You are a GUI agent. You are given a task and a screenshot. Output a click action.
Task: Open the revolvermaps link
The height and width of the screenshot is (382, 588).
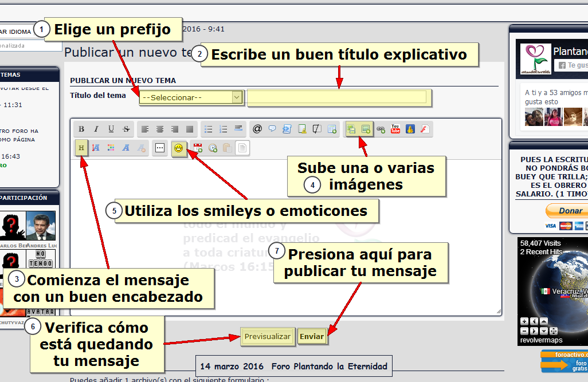coord(541,340)
